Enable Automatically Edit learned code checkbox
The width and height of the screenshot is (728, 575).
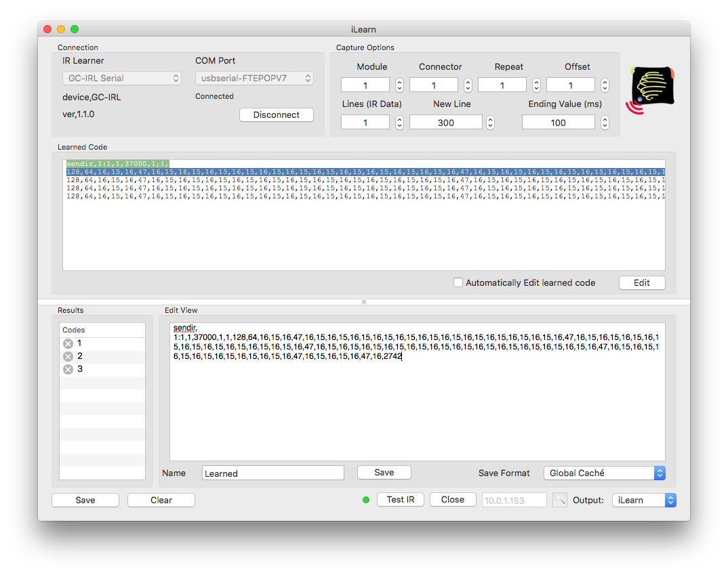[x=458, y=282]
